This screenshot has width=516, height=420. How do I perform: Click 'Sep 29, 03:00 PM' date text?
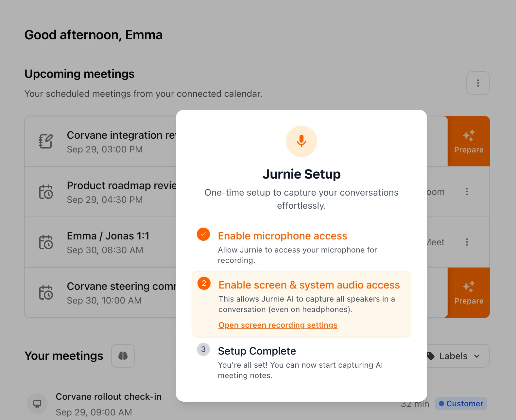[x=105, y=149]
